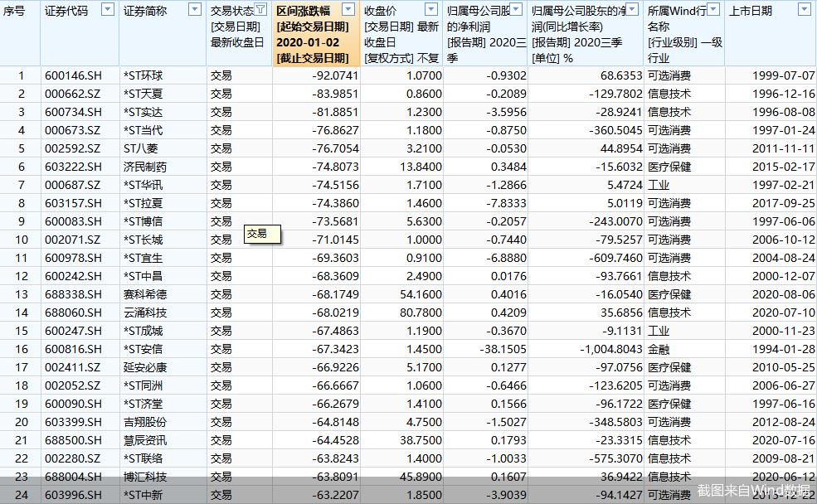The image size is (817, 504).
Task: Open the 净利润同比增长率 column dropdown arrow
Action: (x=632, y=9)
